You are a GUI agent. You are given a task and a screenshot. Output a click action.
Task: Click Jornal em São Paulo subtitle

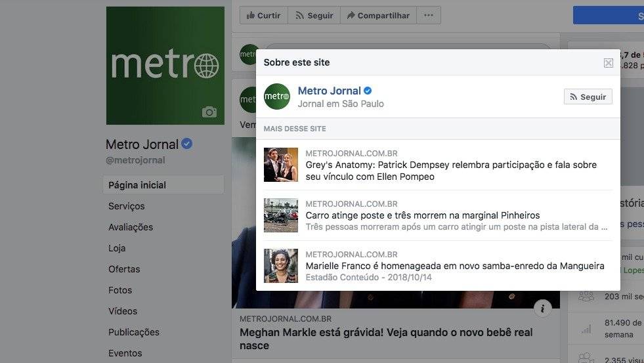[x=341, y=104]
